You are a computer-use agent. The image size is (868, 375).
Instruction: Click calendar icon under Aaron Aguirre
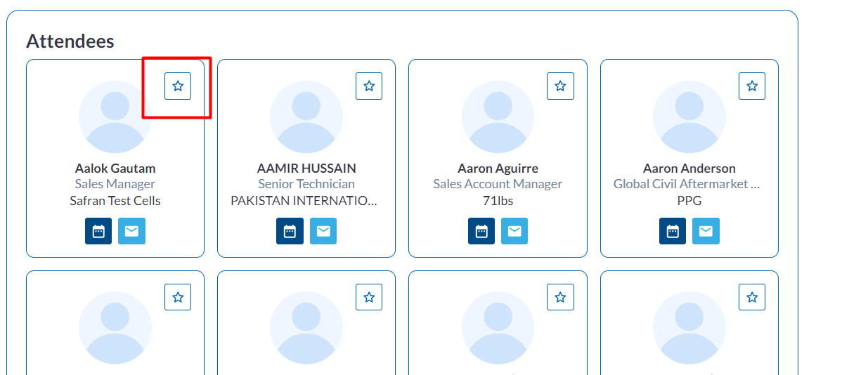coord(481,231)
